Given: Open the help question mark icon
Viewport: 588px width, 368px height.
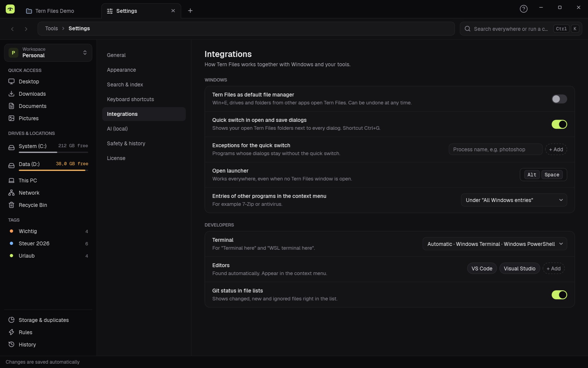Looking at the screenshot, I should click(523, 9).
